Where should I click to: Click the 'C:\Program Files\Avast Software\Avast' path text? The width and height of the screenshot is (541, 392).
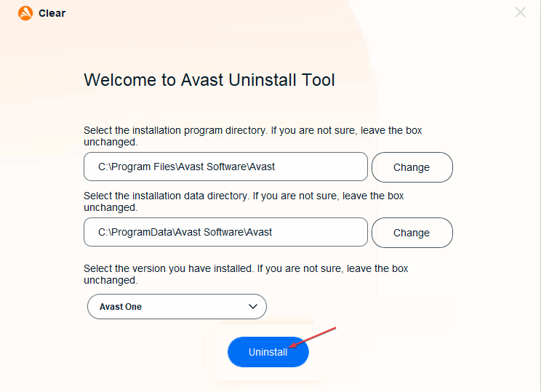186,167
